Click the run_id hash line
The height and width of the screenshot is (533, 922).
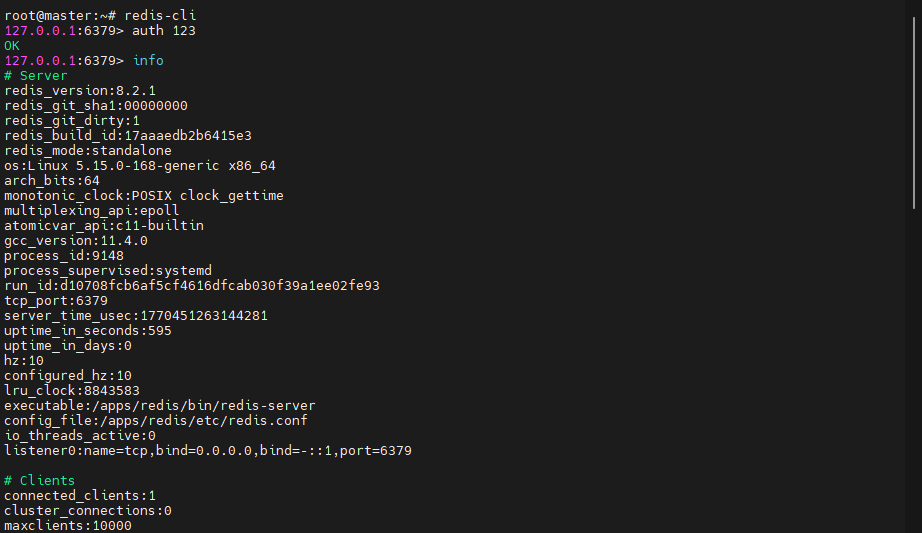(192, 285)
